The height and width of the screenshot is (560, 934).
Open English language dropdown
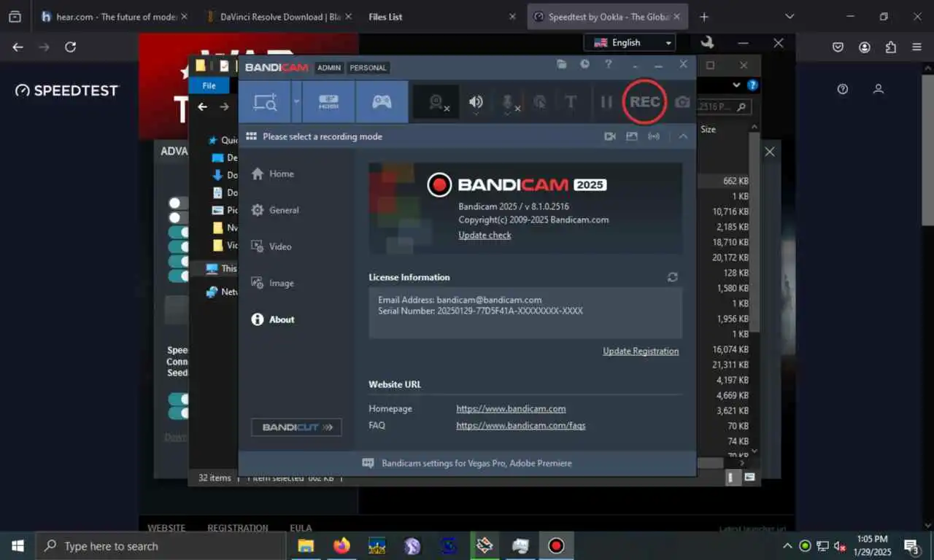point(629,42)
